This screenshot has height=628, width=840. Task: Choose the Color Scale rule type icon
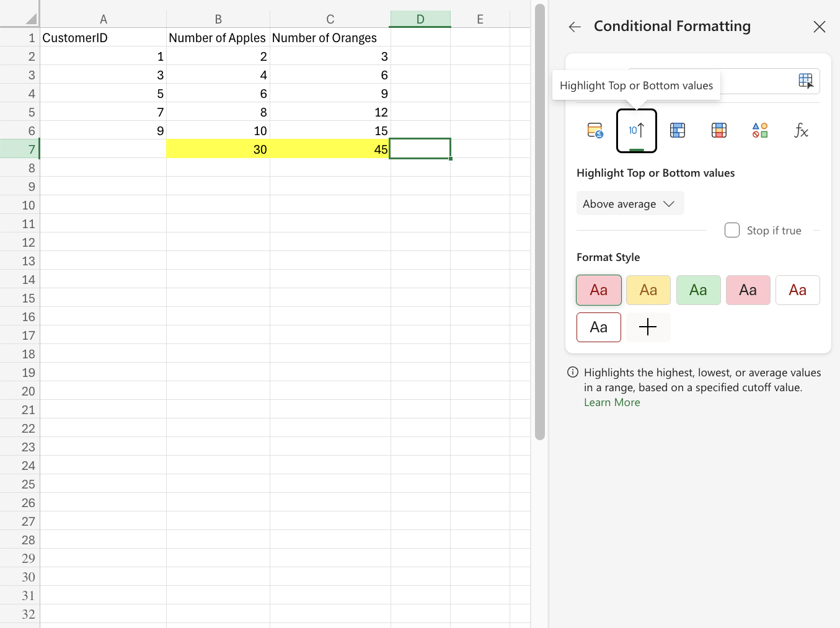pyautogui.click(x=718, y=131)
